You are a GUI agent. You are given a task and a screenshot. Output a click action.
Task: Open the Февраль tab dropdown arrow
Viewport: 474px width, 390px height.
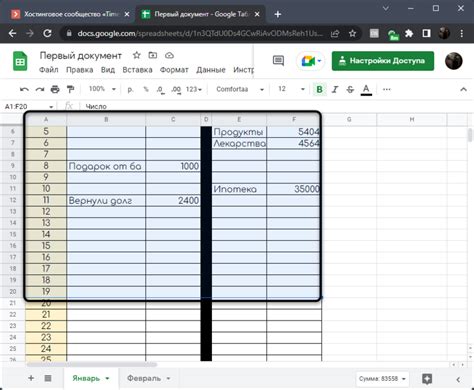(x=168, y=379)
